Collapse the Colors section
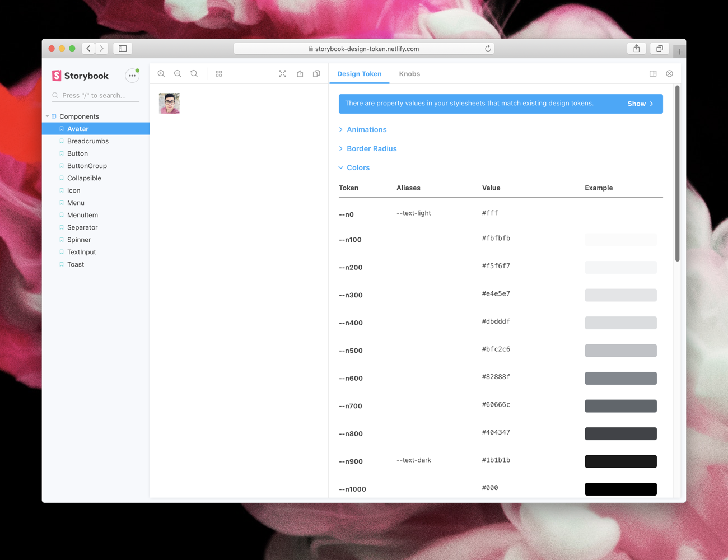This screenshot has width=728, height=560. click(x=354, y=168)
